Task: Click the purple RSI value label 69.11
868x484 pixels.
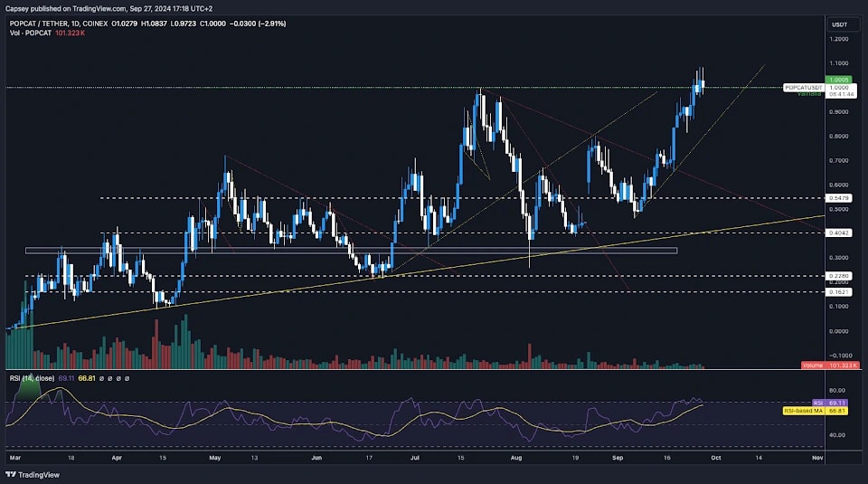Action: coord(837,403)
